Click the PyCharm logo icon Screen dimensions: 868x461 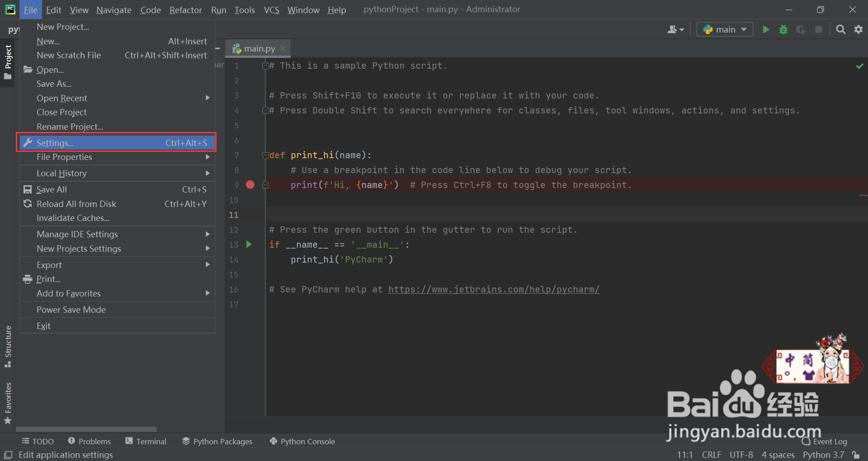(x=10, y=9)
